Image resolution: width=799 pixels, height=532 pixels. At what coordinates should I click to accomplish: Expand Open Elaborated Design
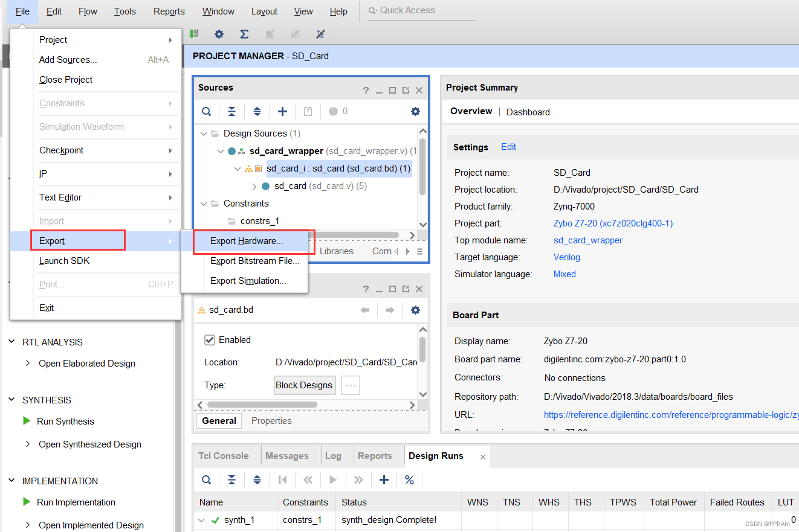point(28,364)
